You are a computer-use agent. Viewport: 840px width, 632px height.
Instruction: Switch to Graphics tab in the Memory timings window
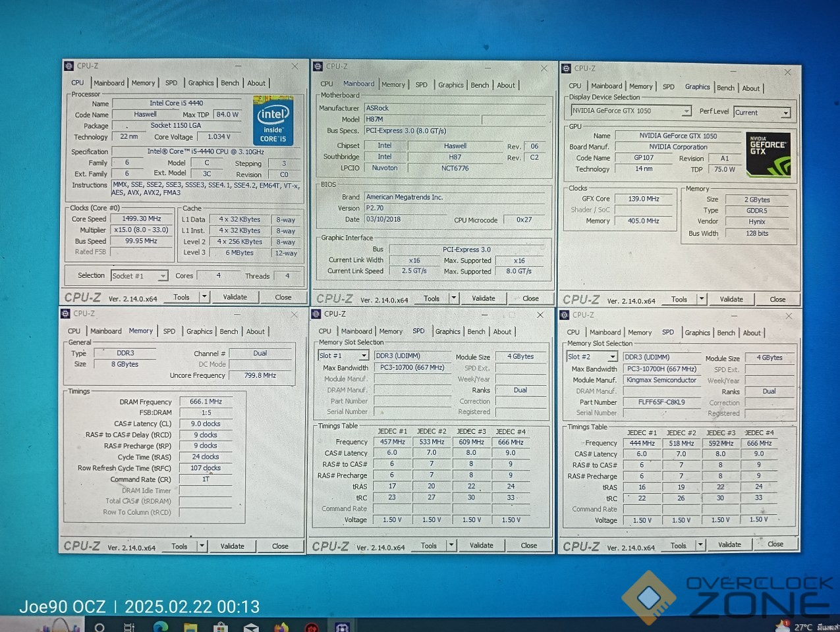point(199,332)
